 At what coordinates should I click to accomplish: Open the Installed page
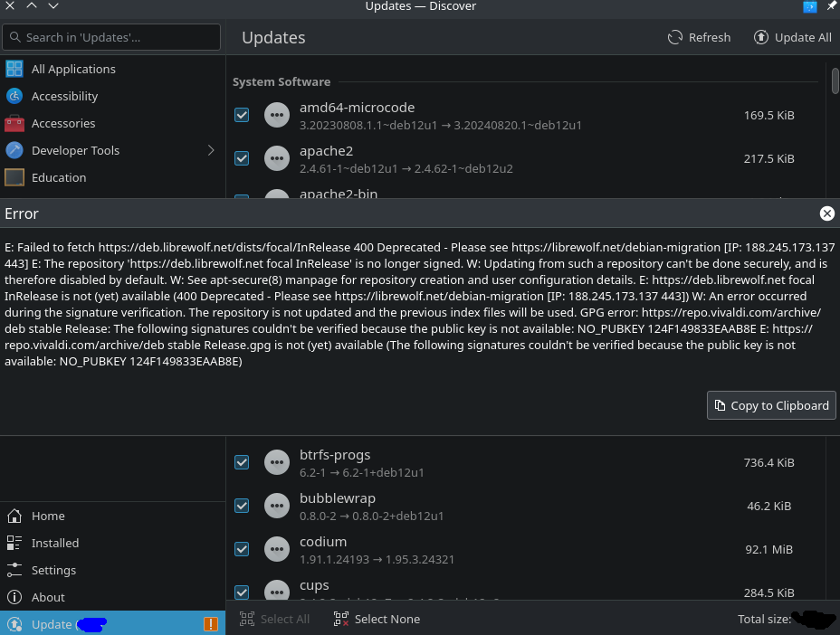112,543
